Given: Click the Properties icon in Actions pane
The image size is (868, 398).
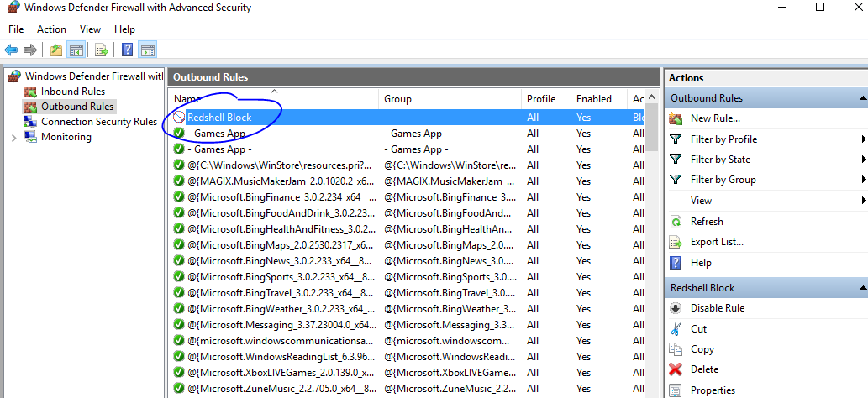Looking at the screenshot, I should pyautogui.click(x=676, y=390).
